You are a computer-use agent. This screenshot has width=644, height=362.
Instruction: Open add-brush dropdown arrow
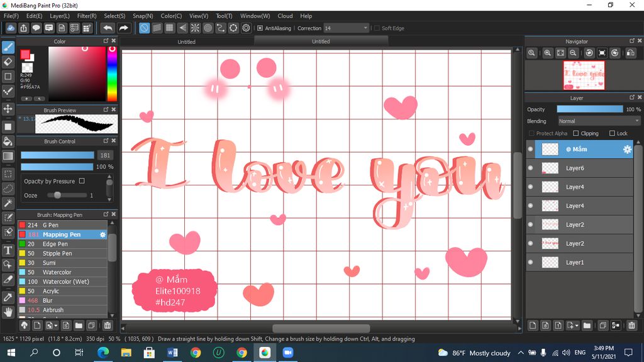pos(56,326)
